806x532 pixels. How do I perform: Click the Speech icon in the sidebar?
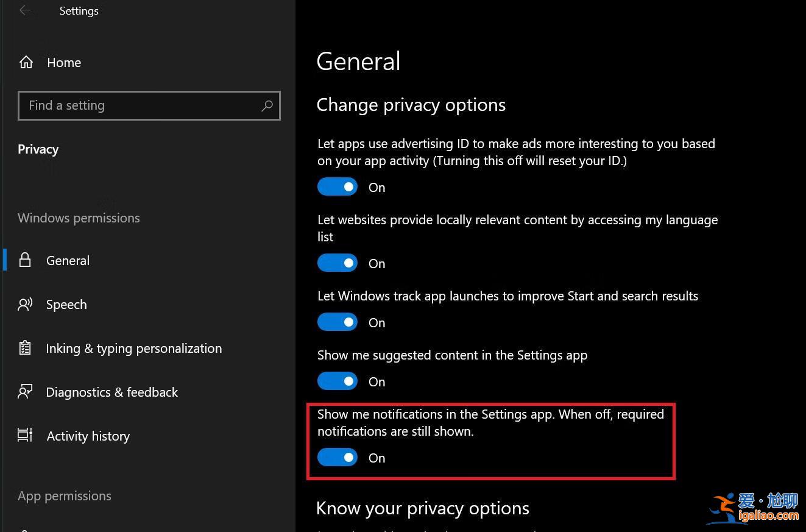(x=25, y=304)
